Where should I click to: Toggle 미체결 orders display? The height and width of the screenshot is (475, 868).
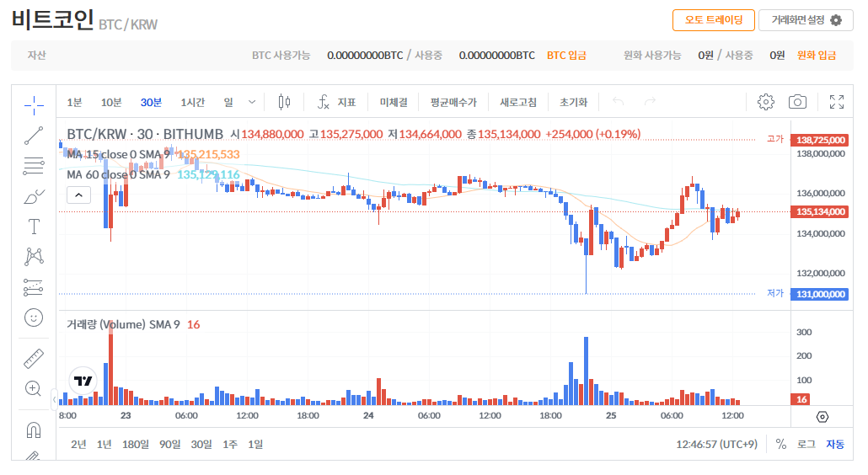tap(394, 102)
